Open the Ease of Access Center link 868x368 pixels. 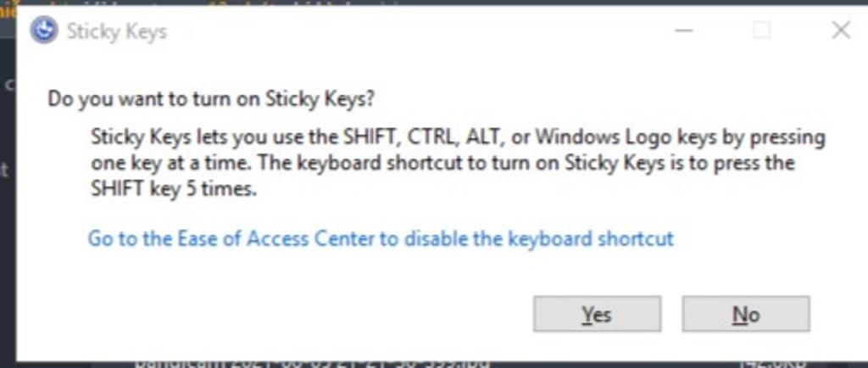tap(381, 238)
